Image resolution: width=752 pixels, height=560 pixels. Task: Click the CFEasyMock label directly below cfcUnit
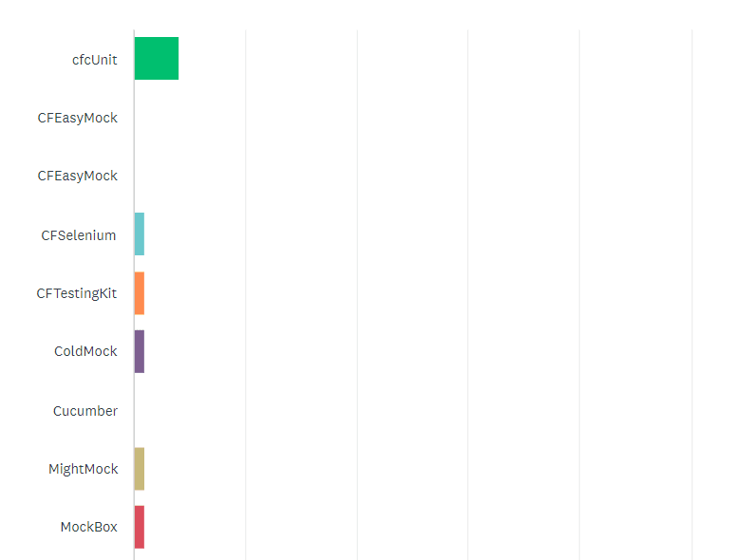click(x=78, y=118)
